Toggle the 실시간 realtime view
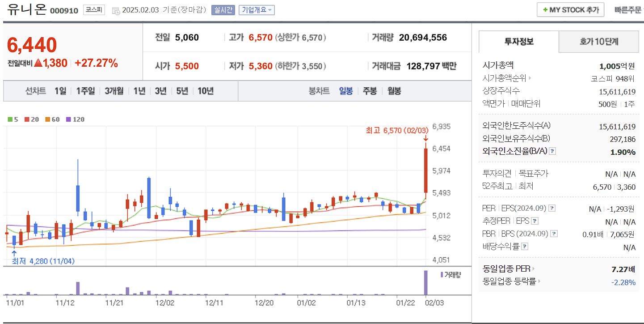644x324 pixels. tap(223, 11)
